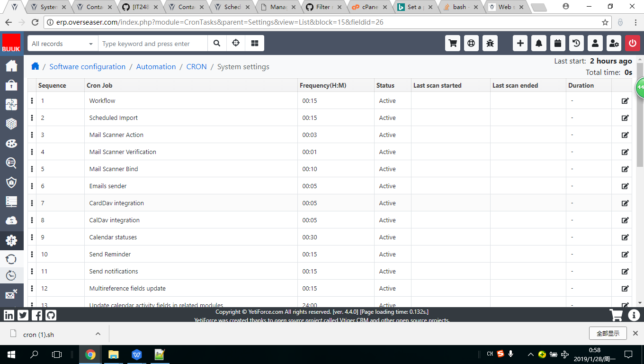Image resolution: width=644 pixels, height=364 pixels.
Task: Open the LinkedIn footer icon
Action: [x=9, y=315]
